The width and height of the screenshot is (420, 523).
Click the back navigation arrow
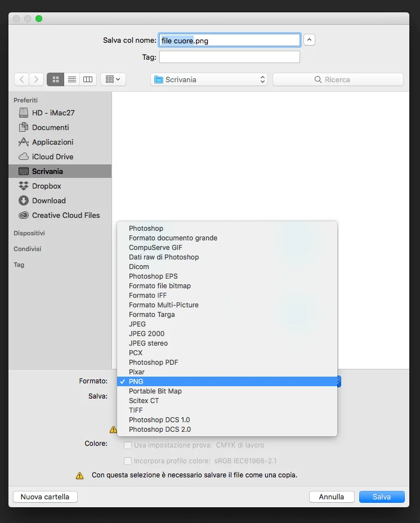point(21,79)
